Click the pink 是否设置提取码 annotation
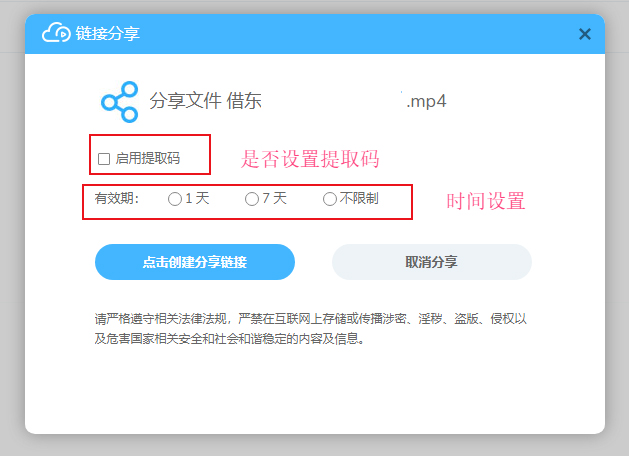This screenshot has height=456, width=629. tap(310, 159)
